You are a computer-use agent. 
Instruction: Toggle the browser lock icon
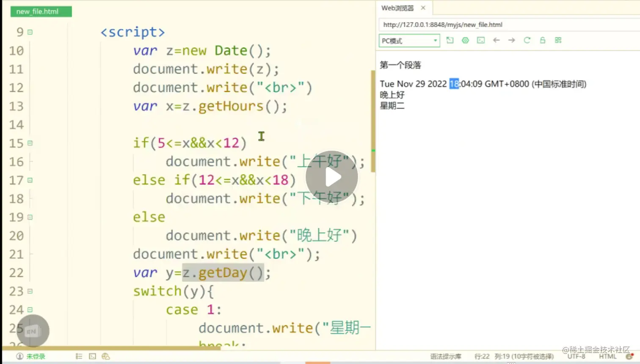point(543,40)
